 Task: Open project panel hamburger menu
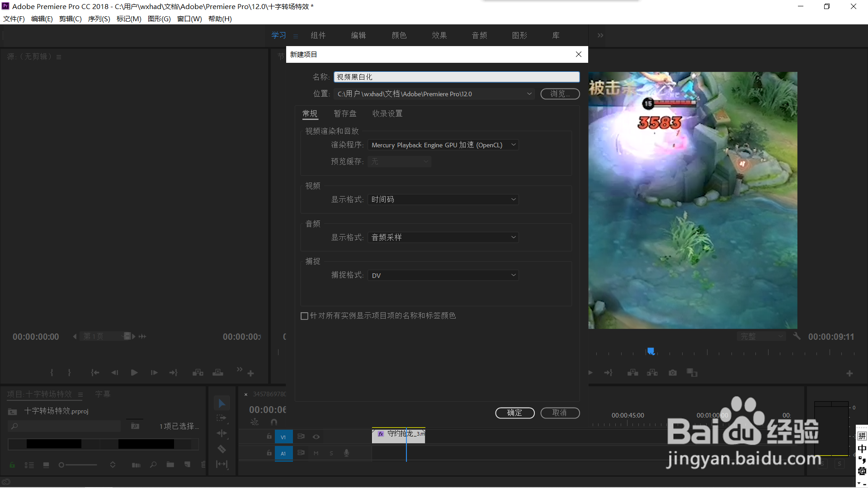(80, 394)
